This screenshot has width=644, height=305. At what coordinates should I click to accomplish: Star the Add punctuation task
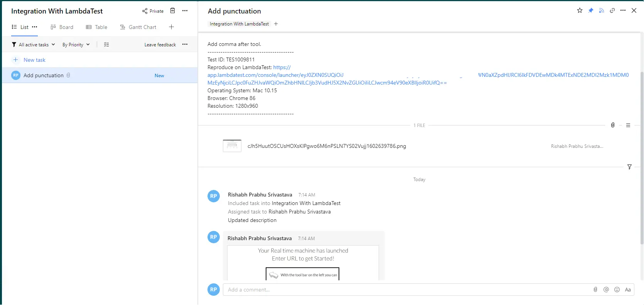point(580,10)
